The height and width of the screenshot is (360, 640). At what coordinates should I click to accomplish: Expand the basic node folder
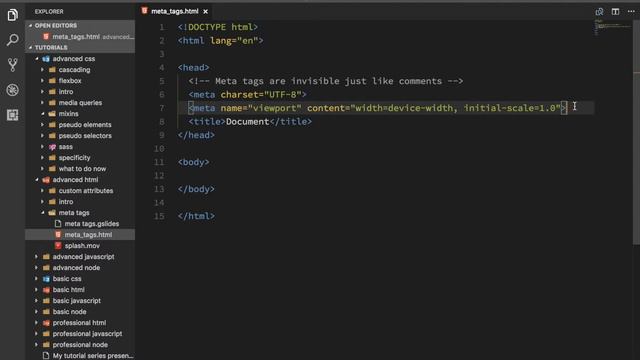click(x=37, y=312)
